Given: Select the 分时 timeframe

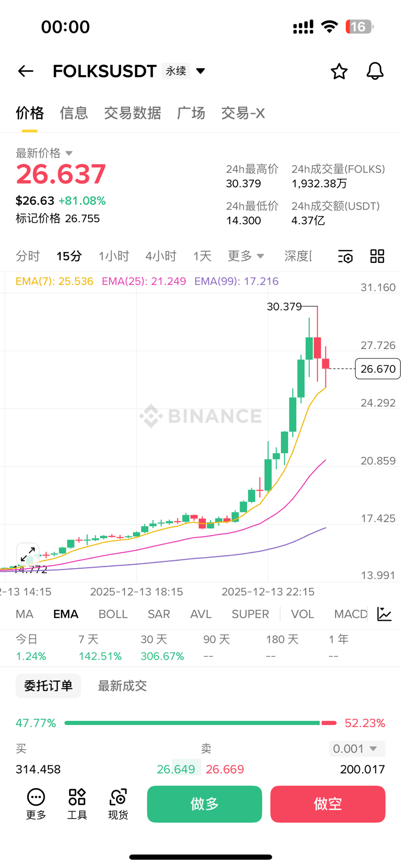Looking at the screenshot, I should [28, 256].
